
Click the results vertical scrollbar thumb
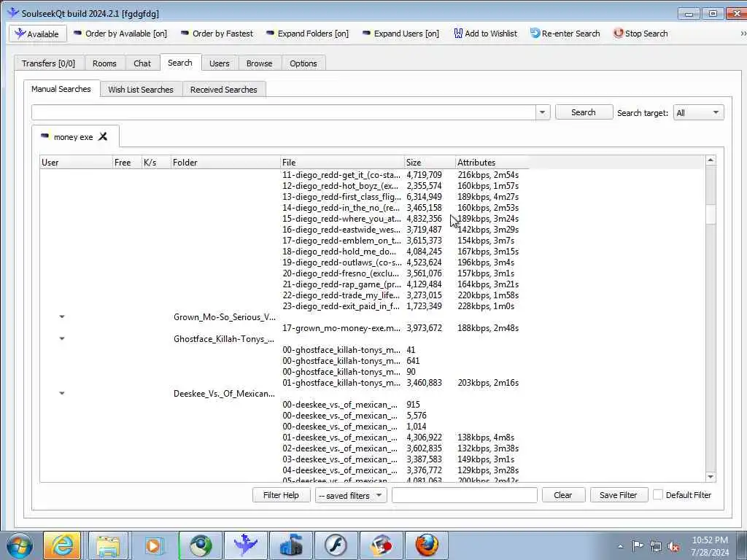(711, 214)
